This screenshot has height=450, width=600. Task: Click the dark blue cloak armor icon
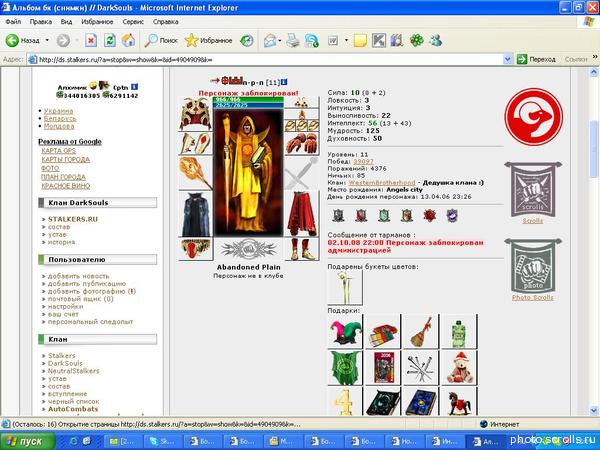195,214
